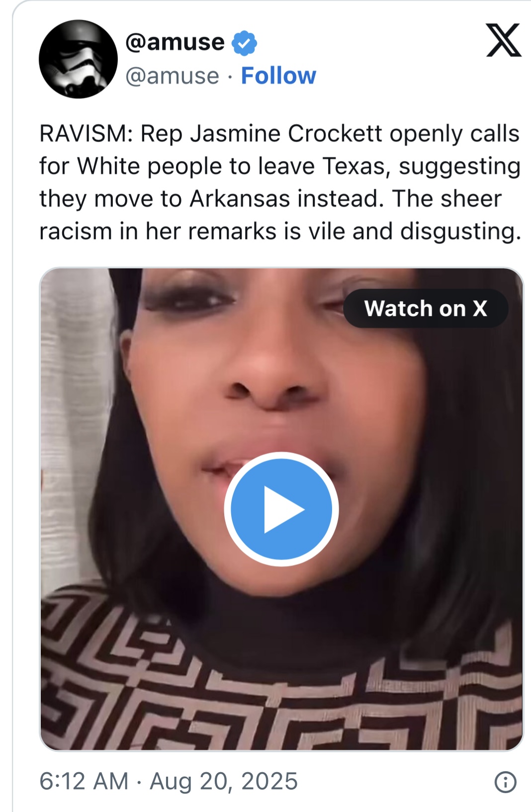Open the stormtrooper profile avatar
This screenshot has width=531, height=812.
(x=79, y=59)
